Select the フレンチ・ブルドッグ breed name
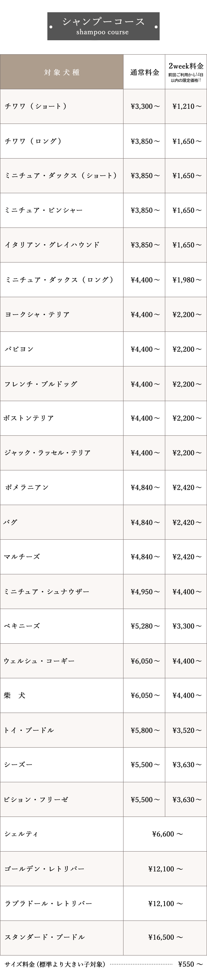The image size is (207, 980). (x=41, y=384)
